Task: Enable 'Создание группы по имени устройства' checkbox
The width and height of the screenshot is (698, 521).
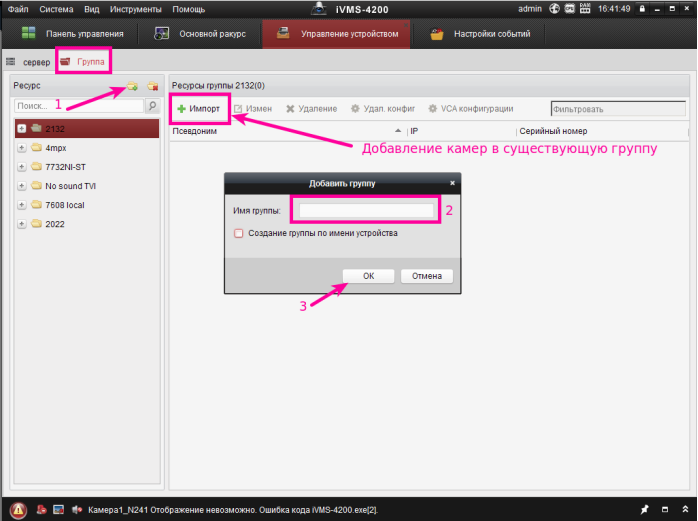Action: [239, 233]
